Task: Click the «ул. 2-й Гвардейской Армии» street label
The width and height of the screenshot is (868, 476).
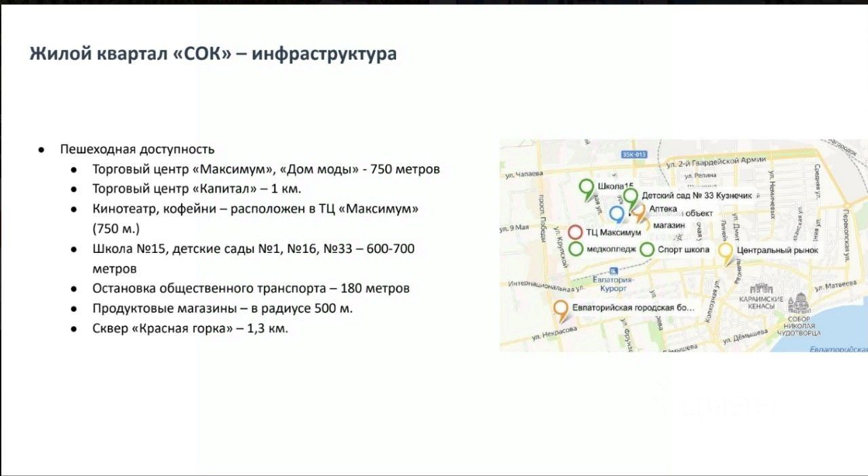Action: [x=715, y=162]
